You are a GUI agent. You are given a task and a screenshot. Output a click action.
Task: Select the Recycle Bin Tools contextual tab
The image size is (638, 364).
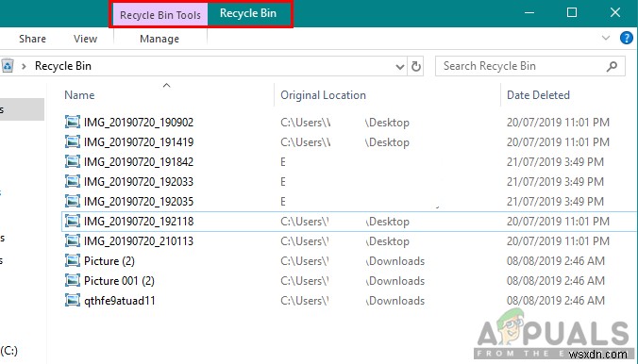[160, 15]
